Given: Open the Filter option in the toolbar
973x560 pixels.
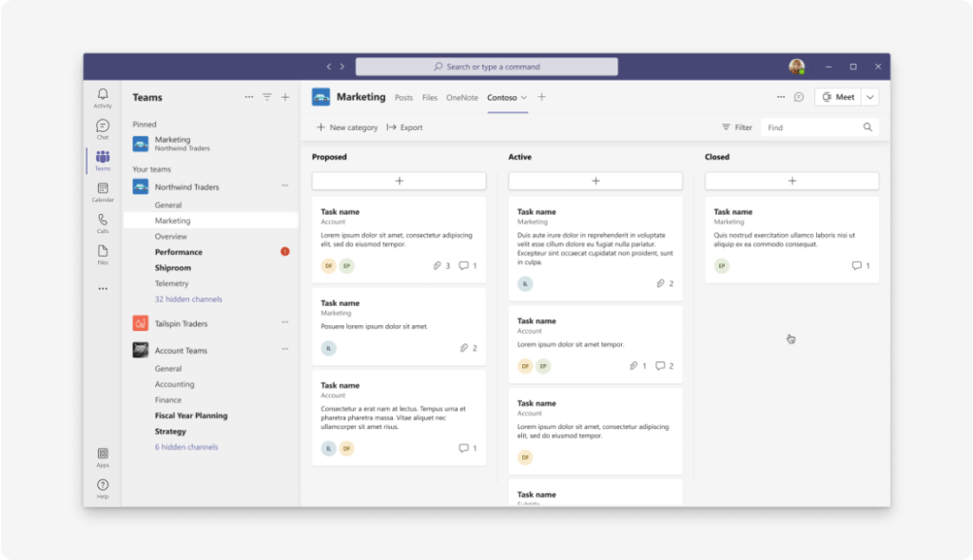Looking at the screenshot, I should pyautogui.click(x=736, y=127).
